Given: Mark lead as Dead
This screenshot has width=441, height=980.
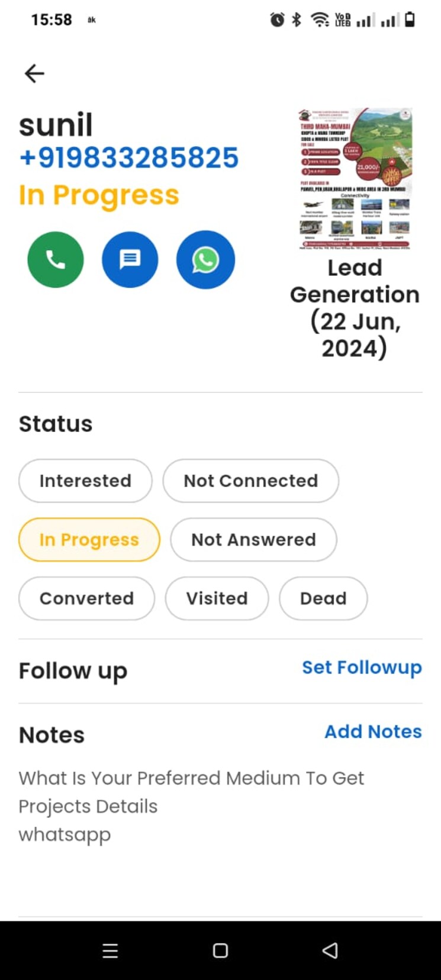Looking at the screenshot, I should click(323, 598).
